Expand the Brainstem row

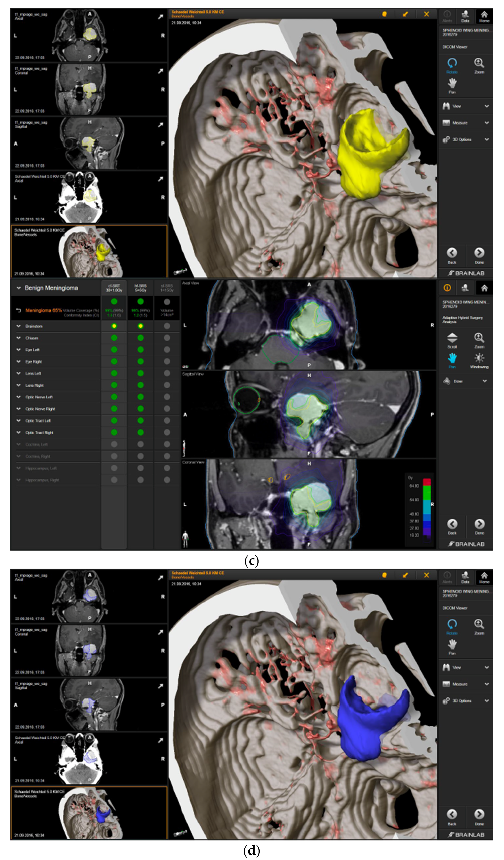(x=18, y=326)
